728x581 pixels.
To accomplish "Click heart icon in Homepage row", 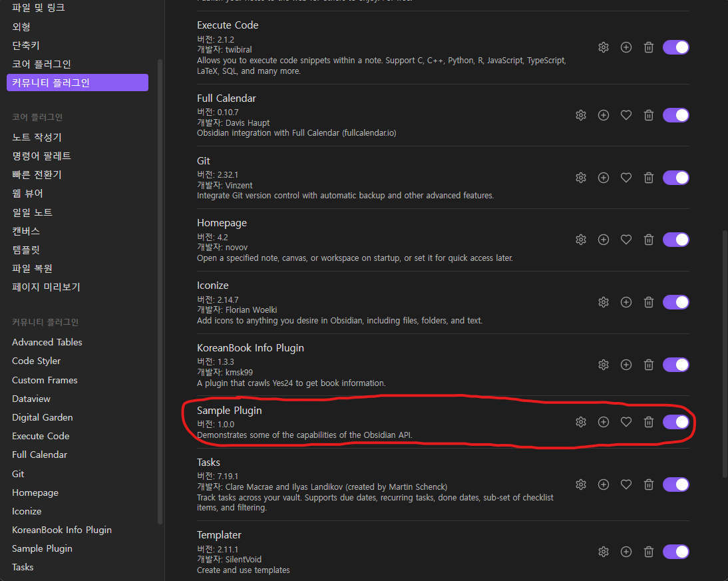I will click(626, 240).
